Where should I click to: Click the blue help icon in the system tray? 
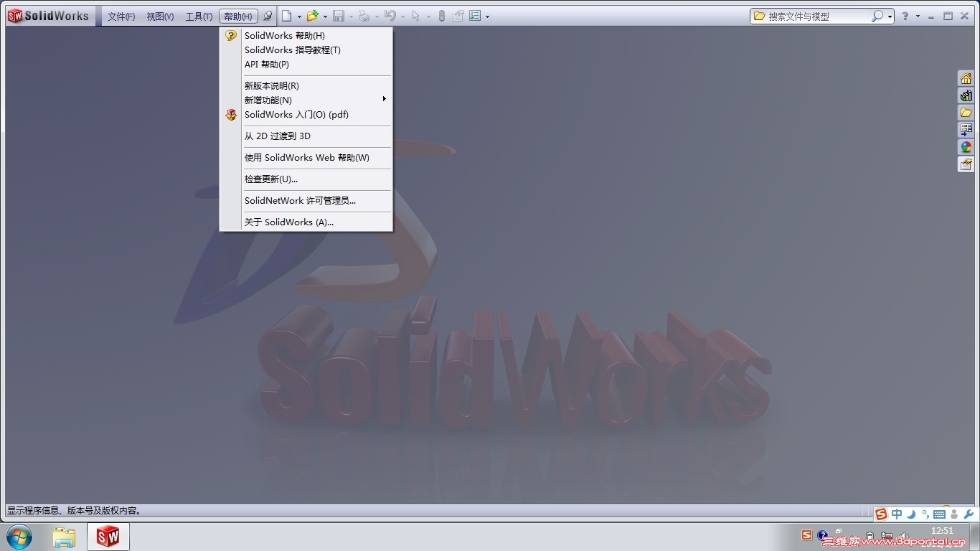pyautogui.click(x=823, y=535)
